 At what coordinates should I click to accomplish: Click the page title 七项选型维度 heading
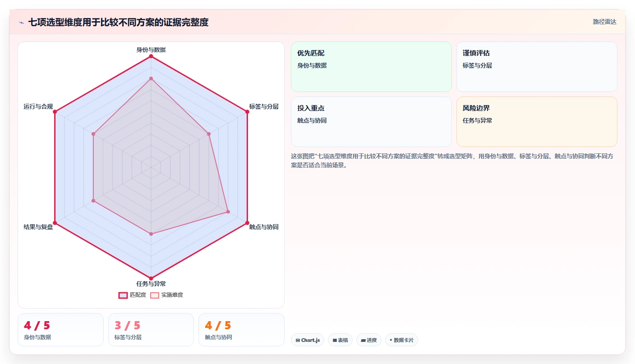[x=119, y=22]
